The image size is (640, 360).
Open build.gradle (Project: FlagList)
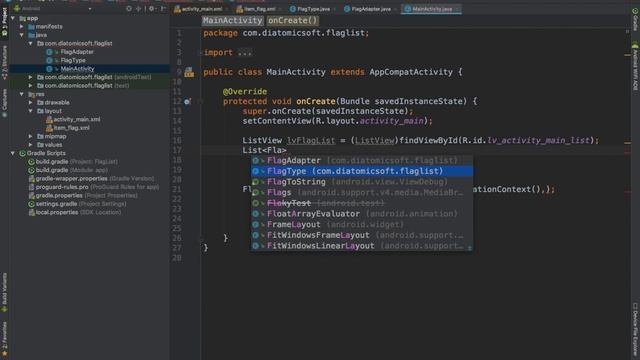coord(76,162)
